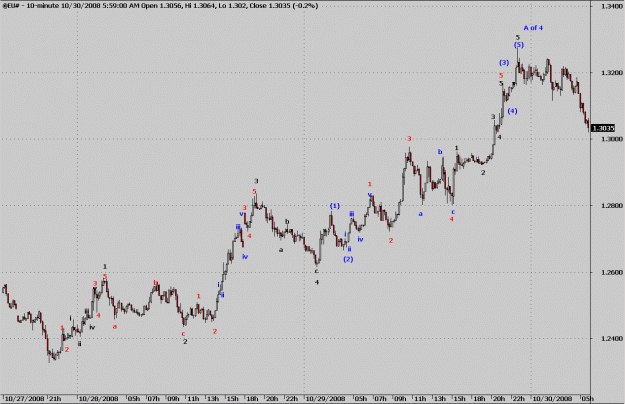Click the blue (1) wave label
625x404 pixels.
(x=334, y=206)
